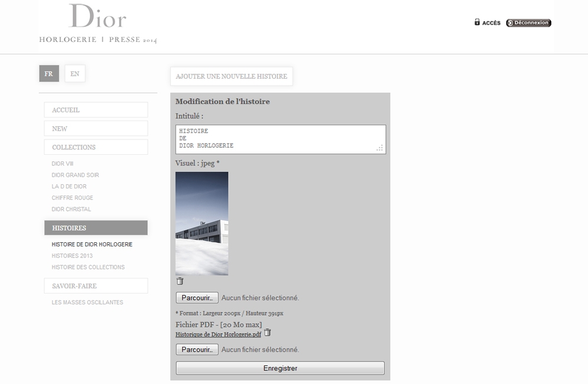Browse for a PDF file
Image resolution: width=588 pixels, height=384 pixels.
coord(197,350)
